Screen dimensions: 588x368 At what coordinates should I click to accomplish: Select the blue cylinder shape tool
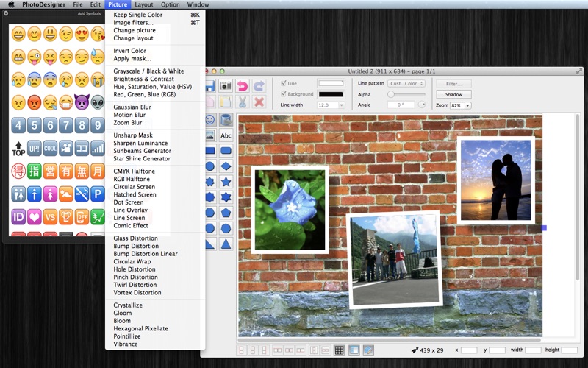226,120
